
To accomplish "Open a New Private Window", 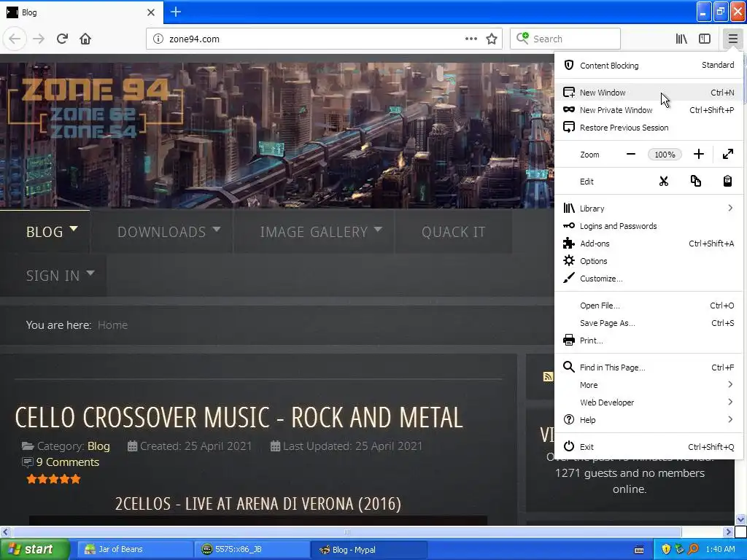I will 649,110.
